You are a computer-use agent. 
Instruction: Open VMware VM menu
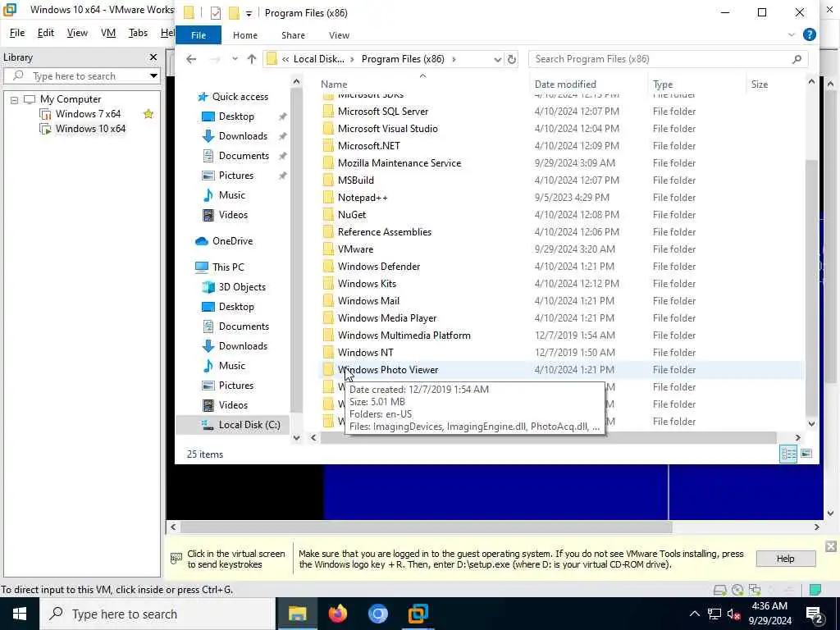click(107, 33)
